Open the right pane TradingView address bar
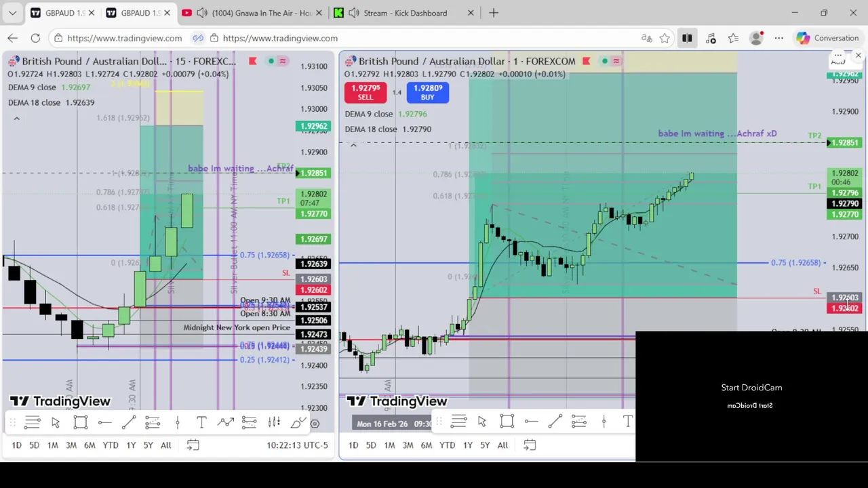 pyautogui.click(x=280, y=38)
